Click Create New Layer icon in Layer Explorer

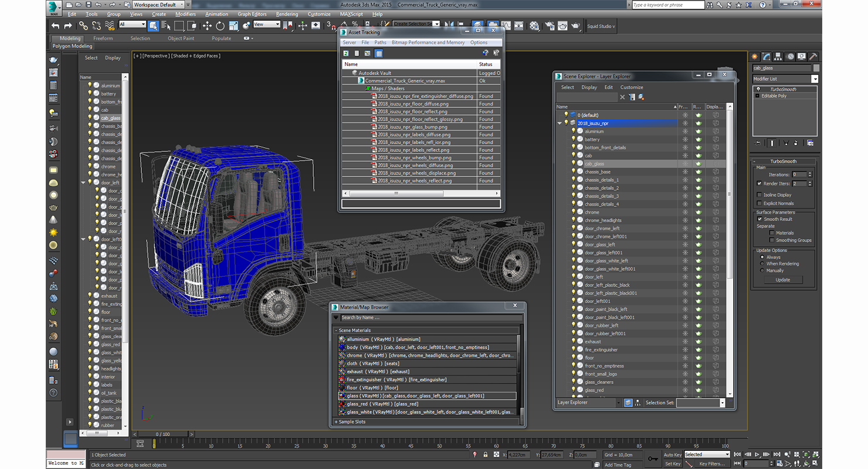(641, 97)
